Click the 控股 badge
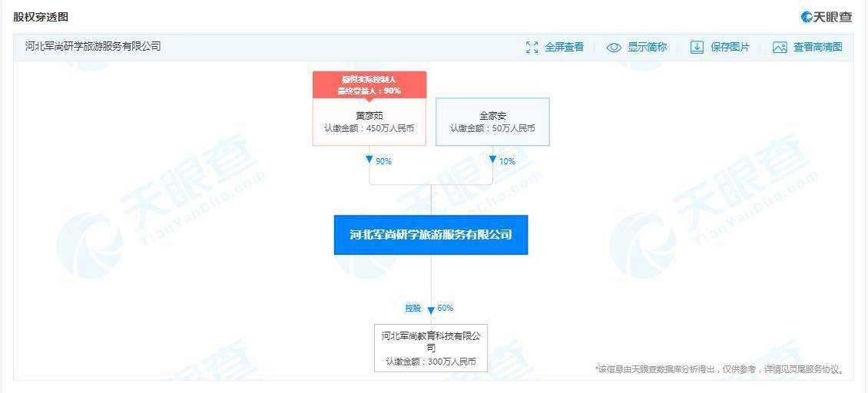 coord(413,309)
